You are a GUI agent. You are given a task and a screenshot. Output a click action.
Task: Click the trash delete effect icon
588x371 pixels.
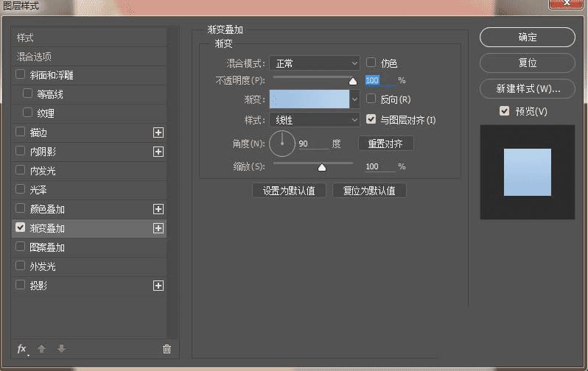[x=167, y=349]
